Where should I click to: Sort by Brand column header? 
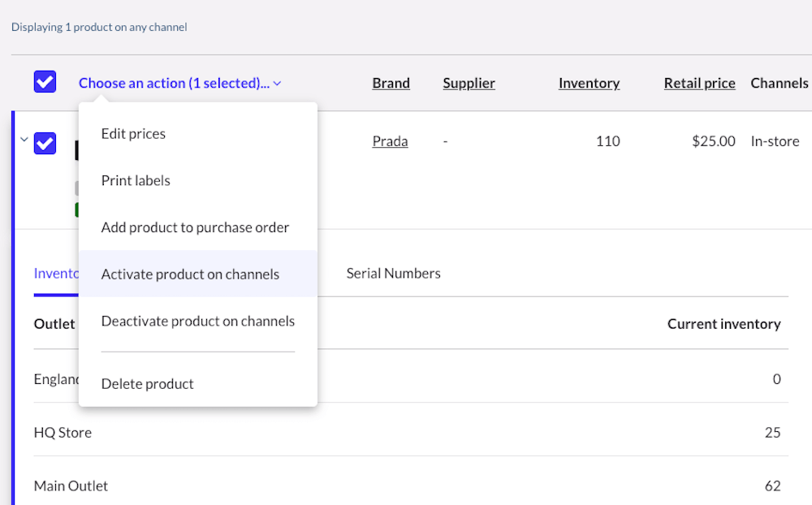click(391, 83)
